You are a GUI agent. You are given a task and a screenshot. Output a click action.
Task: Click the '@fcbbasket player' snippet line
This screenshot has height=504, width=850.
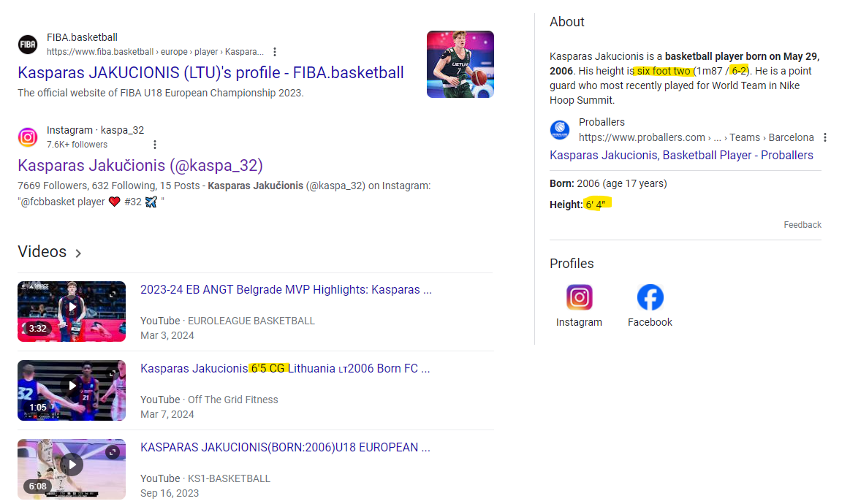(91, 202)
